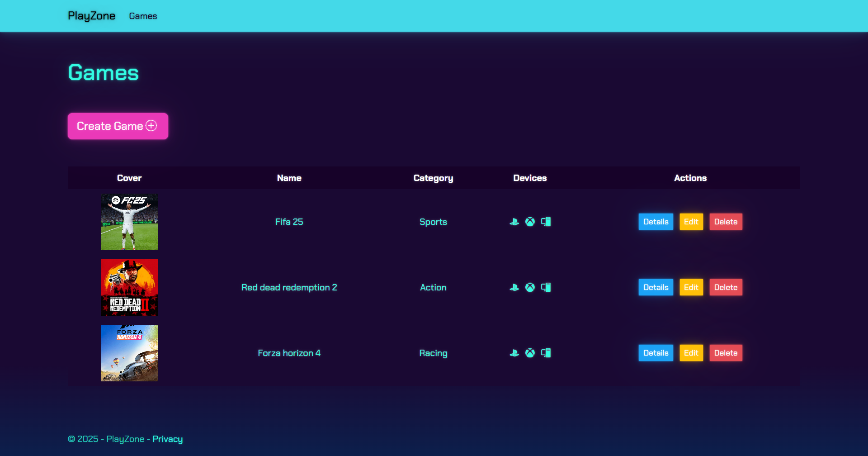Click the PlayStation icon for Red dead redemption 2
Viewport: 868px width, 456px height.
pos(514,287)
